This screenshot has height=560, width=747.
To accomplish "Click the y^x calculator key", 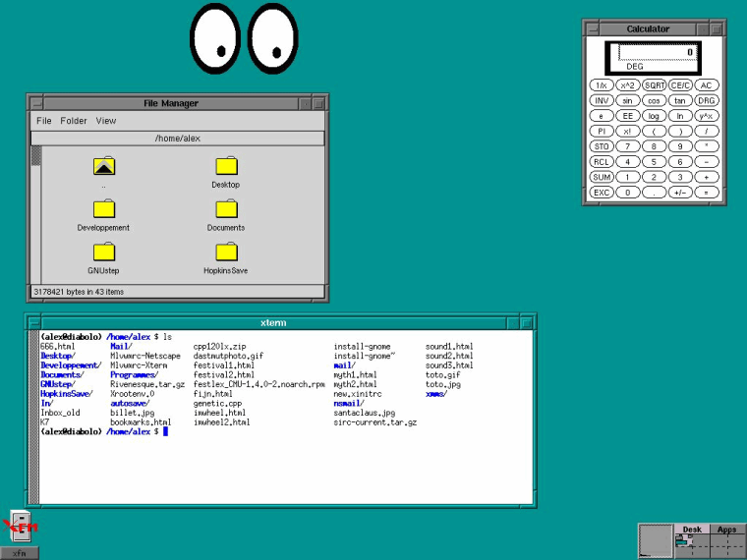I will point(706,116).
